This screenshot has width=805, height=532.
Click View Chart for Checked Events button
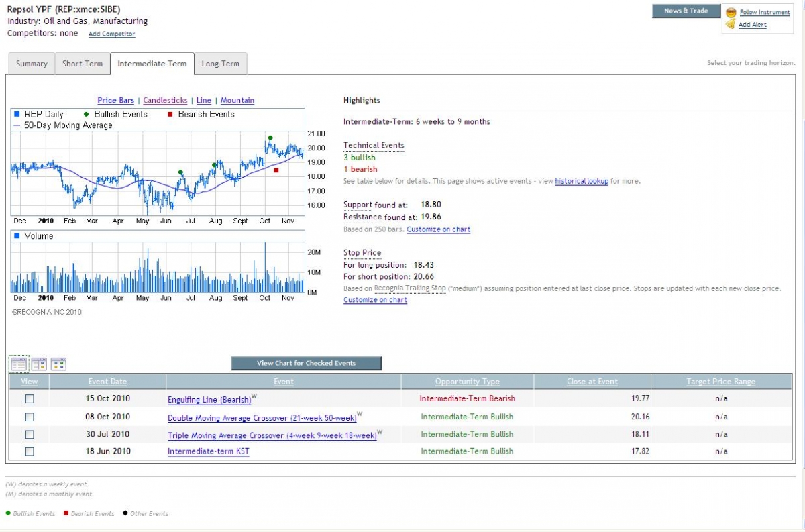(306, 364)
